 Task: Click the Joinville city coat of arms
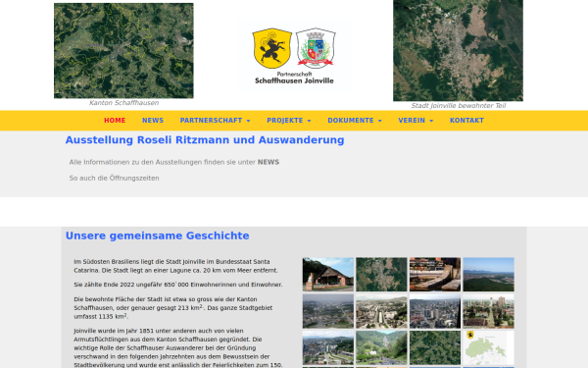pyautogui.click(x=316, y=48)
